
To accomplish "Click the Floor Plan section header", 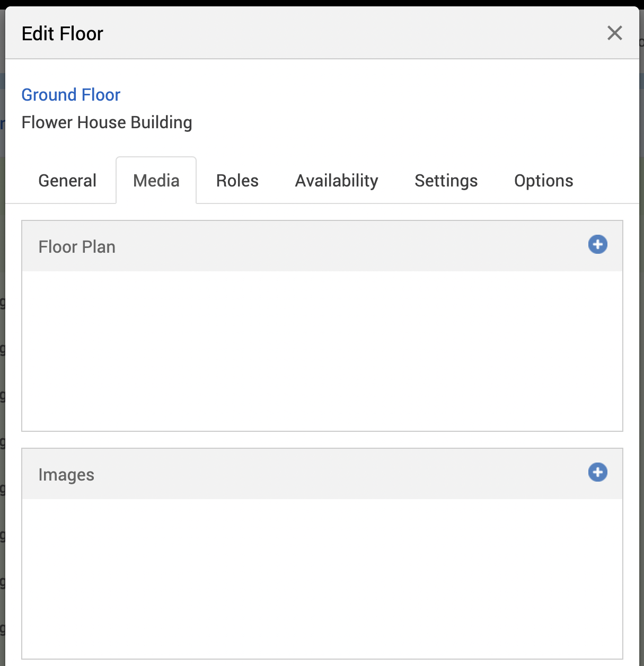I will (x=322, y=246).
